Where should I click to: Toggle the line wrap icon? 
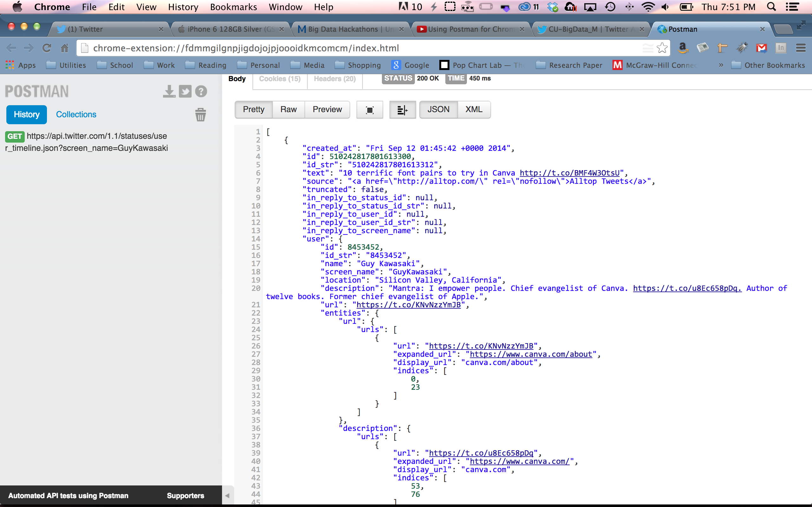click(x=402, y=110)
